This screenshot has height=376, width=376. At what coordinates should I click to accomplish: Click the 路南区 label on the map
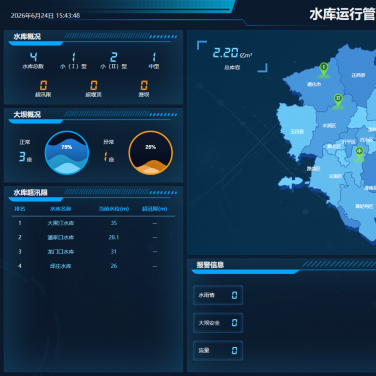(x=313, y=169)
